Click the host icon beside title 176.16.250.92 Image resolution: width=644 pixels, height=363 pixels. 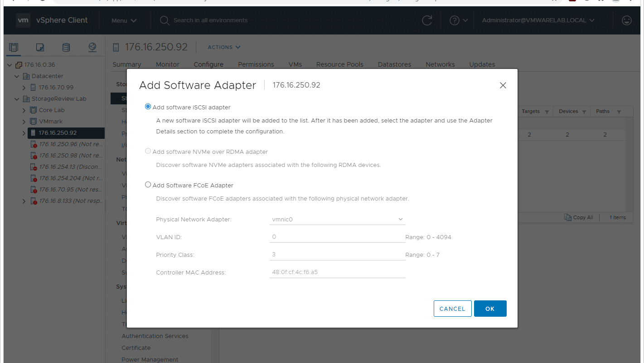pos(116,47)
